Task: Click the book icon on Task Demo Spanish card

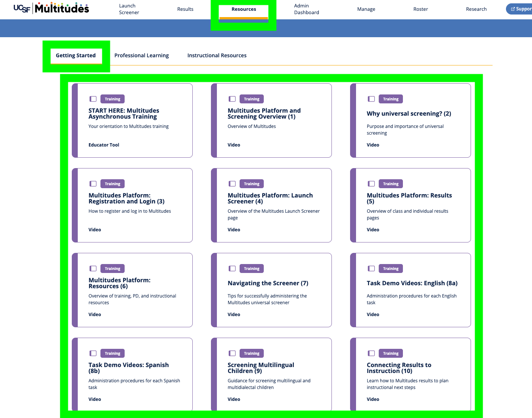Action: click(x=93, y=353)
